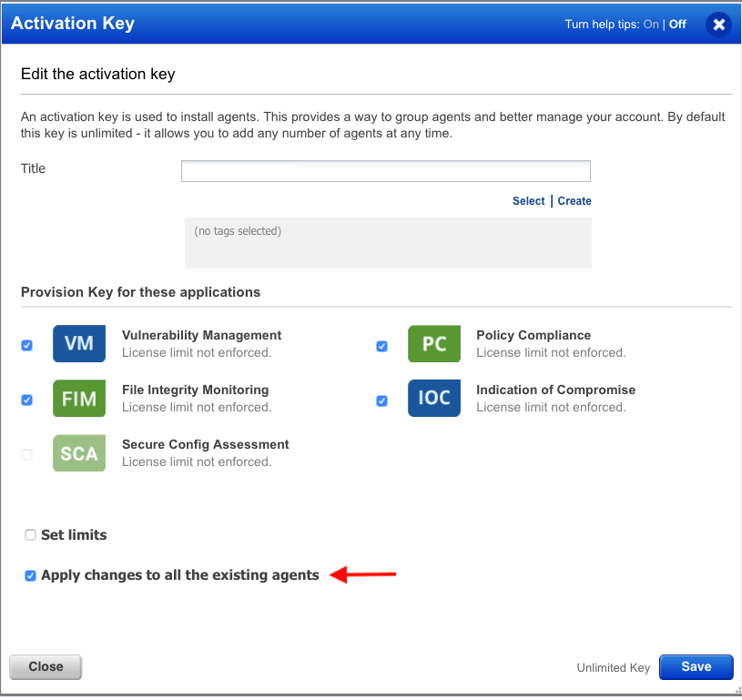The image size is (742, 700).
Task: Select the Vulnerability Management module label
Action: click(200, 335)
